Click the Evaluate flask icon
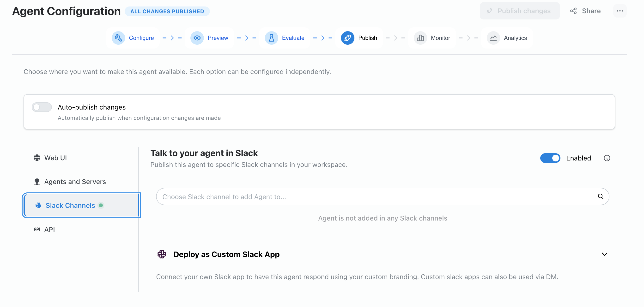The image size is (644, 307). (x=271, y=38)
